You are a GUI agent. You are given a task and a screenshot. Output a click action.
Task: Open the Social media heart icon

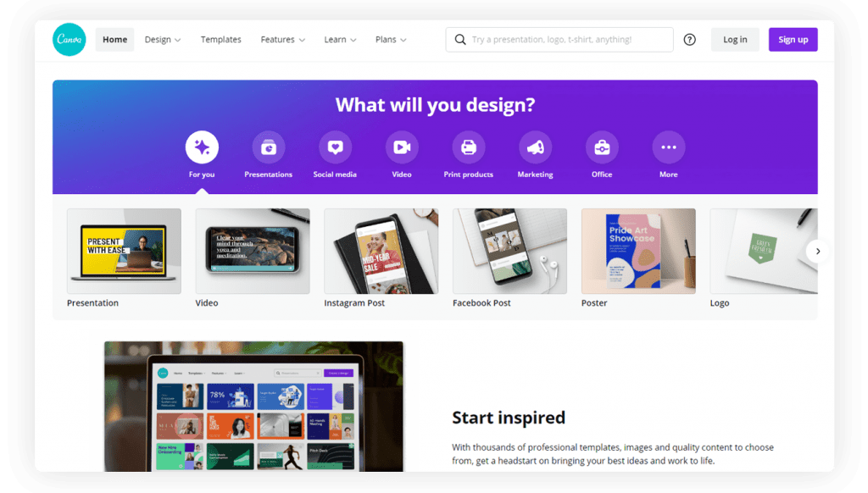tap(335, 147)
